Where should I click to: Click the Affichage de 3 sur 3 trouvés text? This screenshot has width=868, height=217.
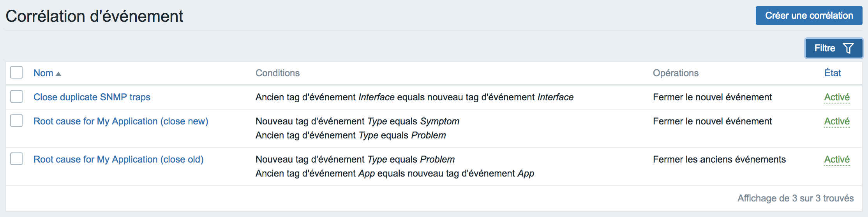(x=796, y=198)
